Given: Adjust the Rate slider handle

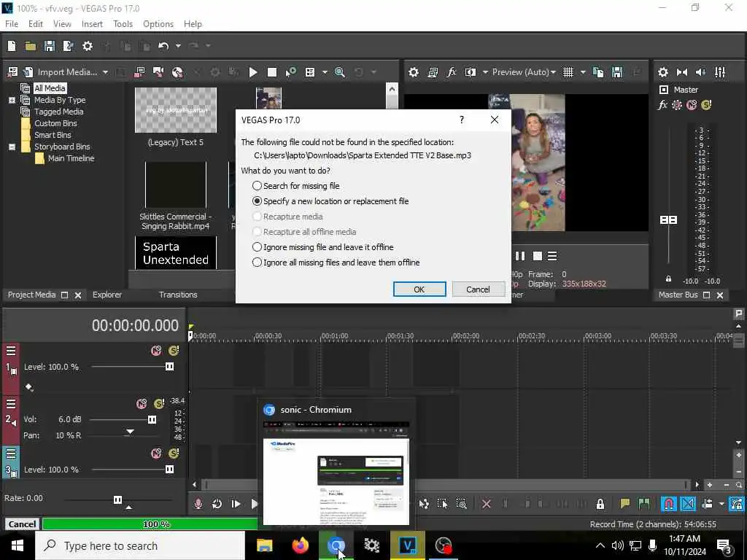Looking at the screenshot, I should pos(117,499).
